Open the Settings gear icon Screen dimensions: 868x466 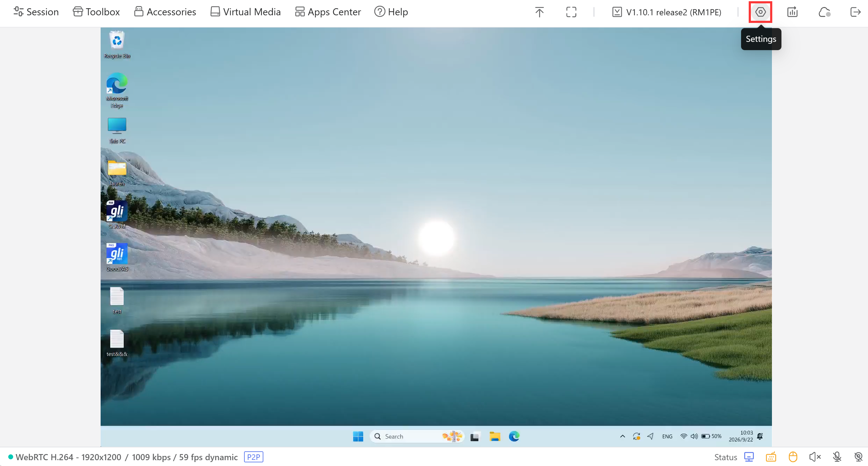760,12
